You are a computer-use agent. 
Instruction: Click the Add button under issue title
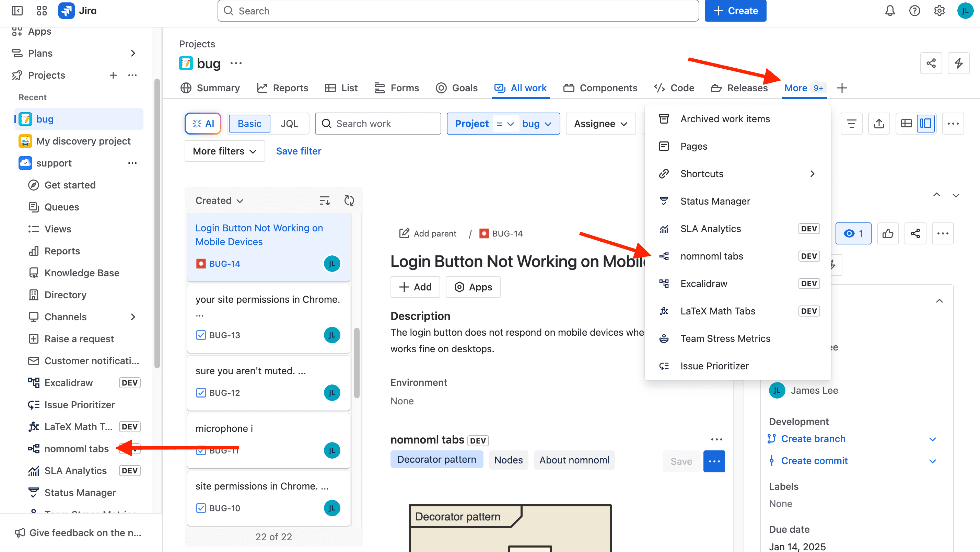(x=415, y=287)
